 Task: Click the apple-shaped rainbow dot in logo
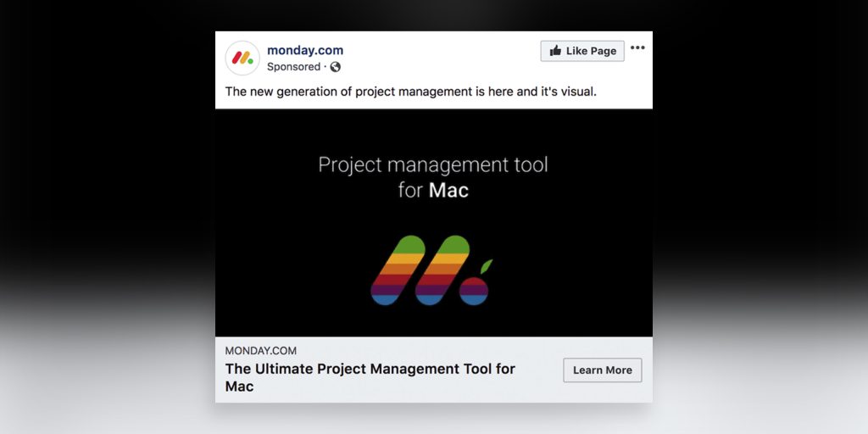coord(474,292)
